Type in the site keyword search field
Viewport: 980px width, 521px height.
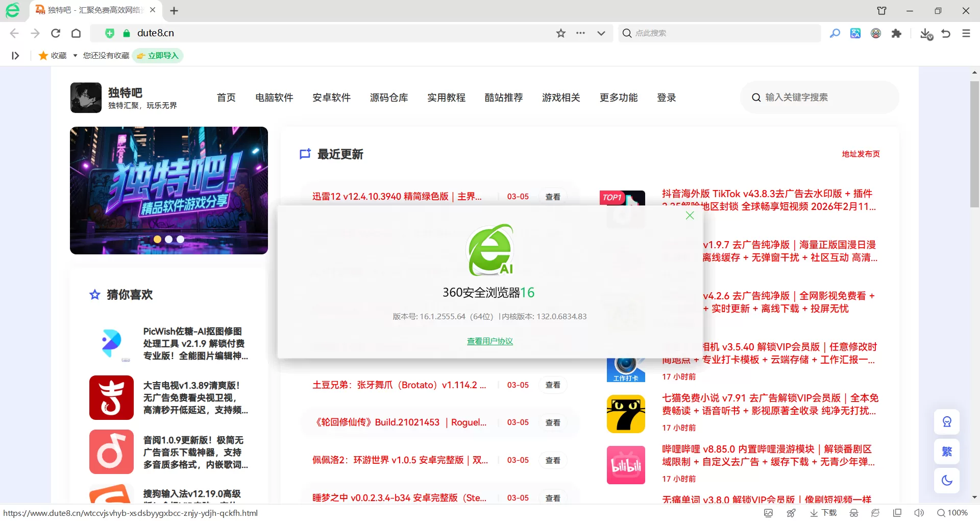pos(818,97)
